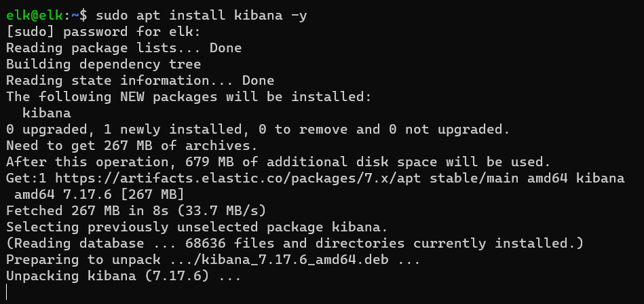Click the "Reading package lists... Done" line
Viewport: 644px width, 304px height.
click(124, 48)
